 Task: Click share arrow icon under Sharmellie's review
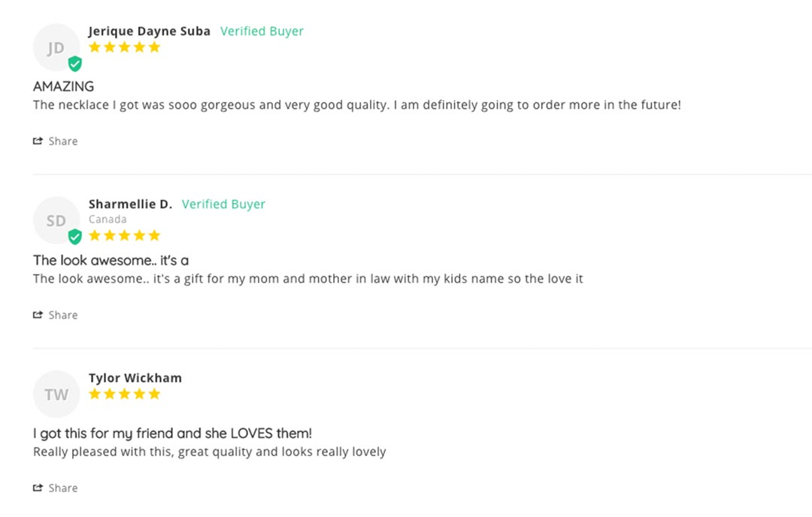click(38, 315)
